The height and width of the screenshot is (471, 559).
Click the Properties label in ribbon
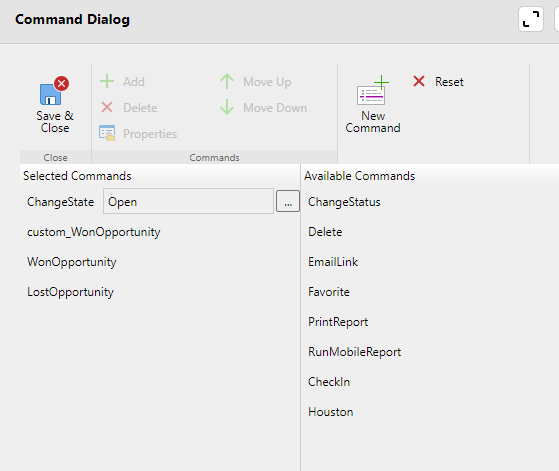tap(150, 134)
